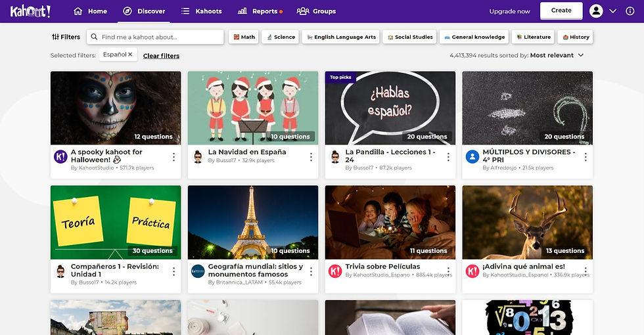The width and height of the screenshot is (644, 335).
Task: Open options menu for spooky Halloween kahoot
Action: pyautogui.click(x=173, y=157)
